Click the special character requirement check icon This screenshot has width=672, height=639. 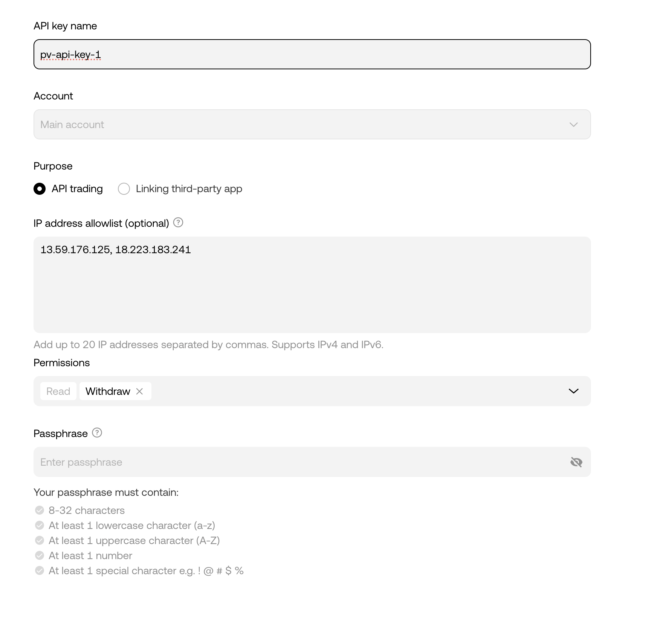click(40, 570)
